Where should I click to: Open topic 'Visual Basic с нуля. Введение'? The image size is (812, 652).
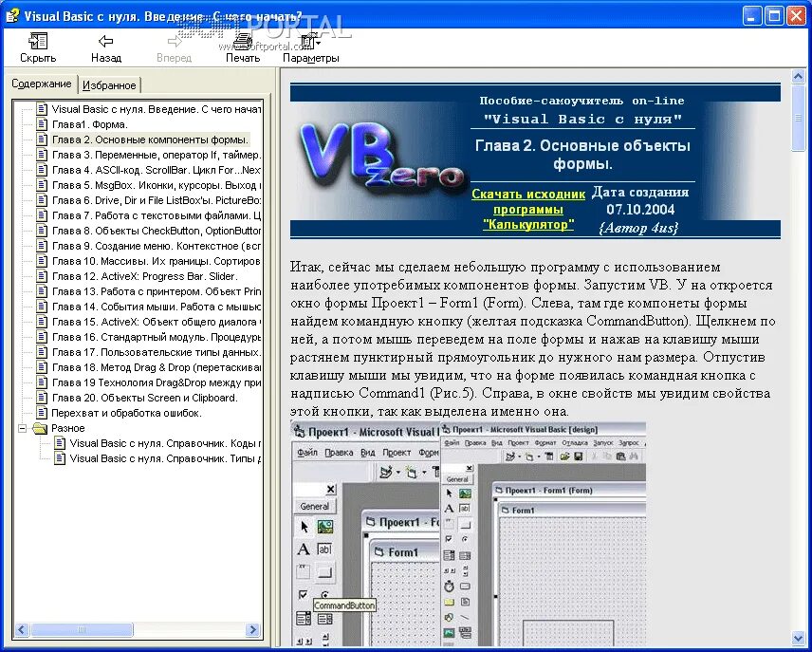pyautogui.click(x=156, y=109)
